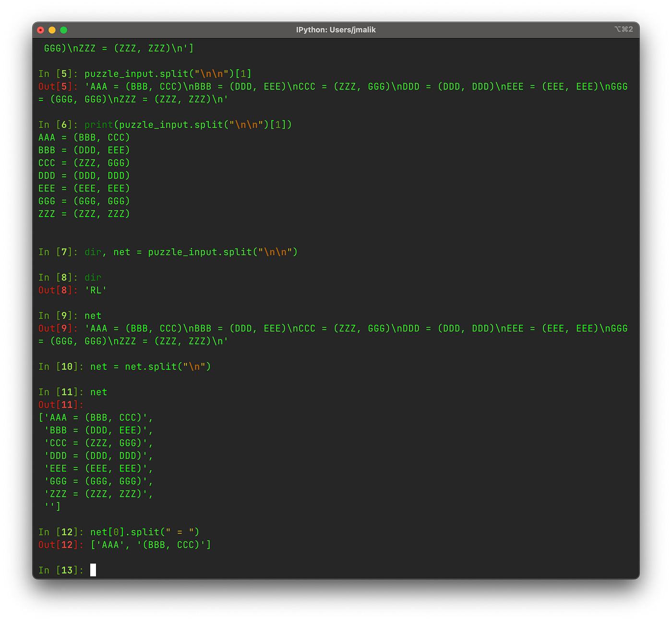Click list item 'DDD = (DDD, DDD)',
The height and width of the screenshot is (622, 672).
point(99,455)
